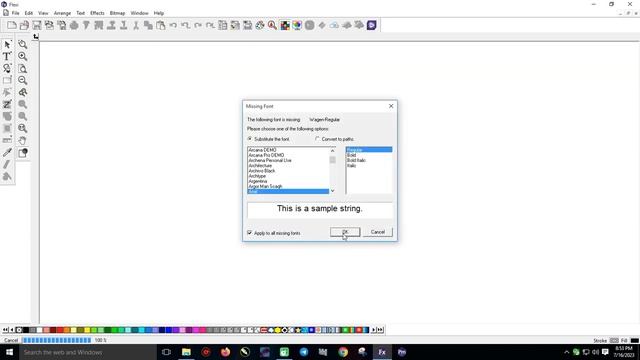Toggle Apply to all missing fonts checkbox
The height and width of the screenshot is (360, 640).
(250, 233)
